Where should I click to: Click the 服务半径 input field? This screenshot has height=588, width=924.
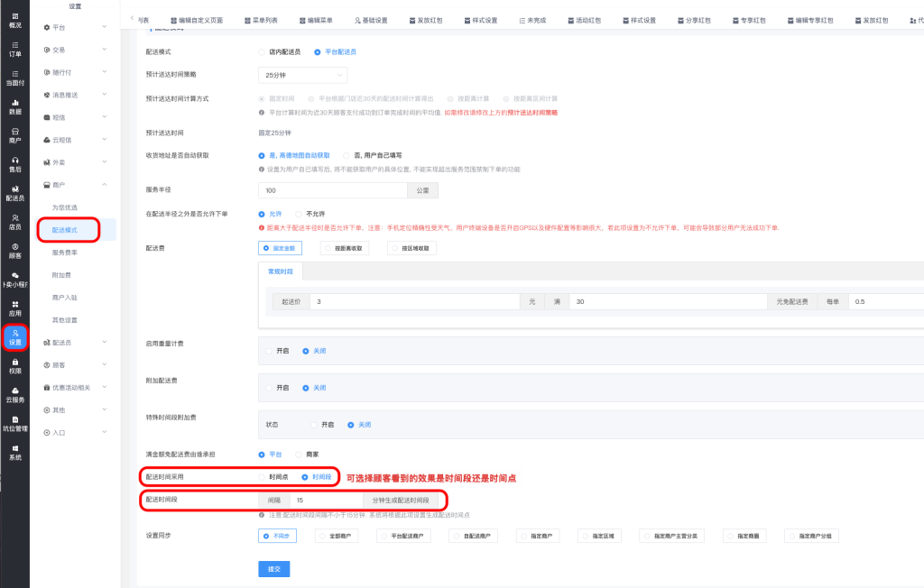click(x=332, y=190)
